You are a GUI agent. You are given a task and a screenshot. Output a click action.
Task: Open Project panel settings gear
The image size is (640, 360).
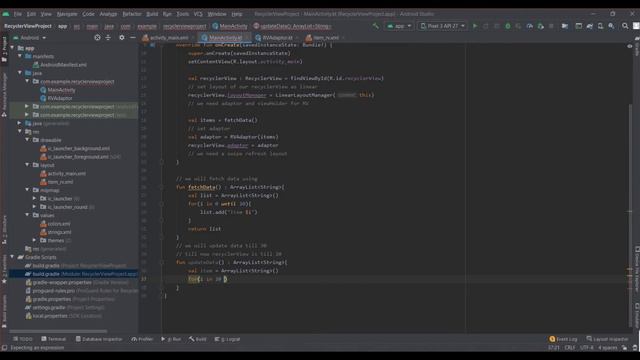coord(122,38)
